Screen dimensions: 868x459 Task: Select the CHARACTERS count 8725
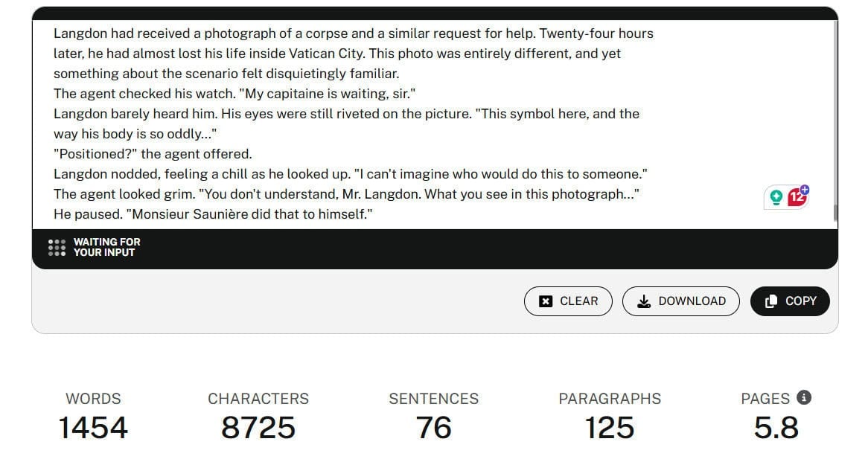pos(258,428)
